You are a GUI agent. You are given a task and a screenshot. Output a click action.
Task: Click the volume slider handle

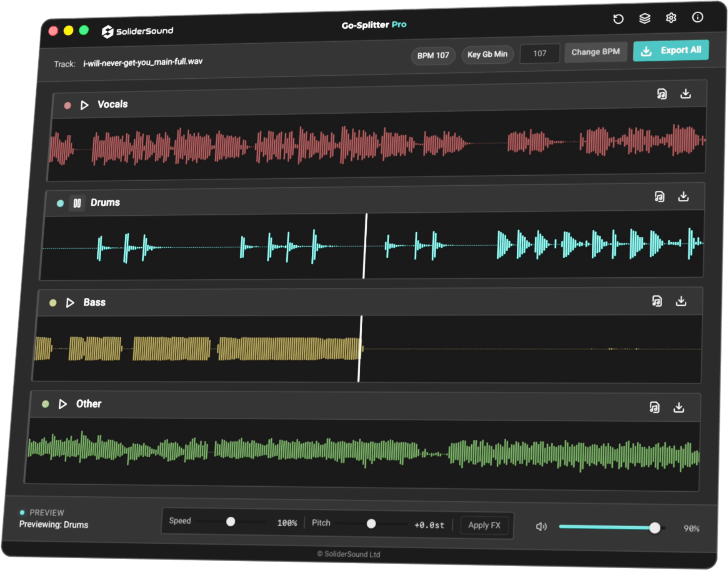coord(655,528)
